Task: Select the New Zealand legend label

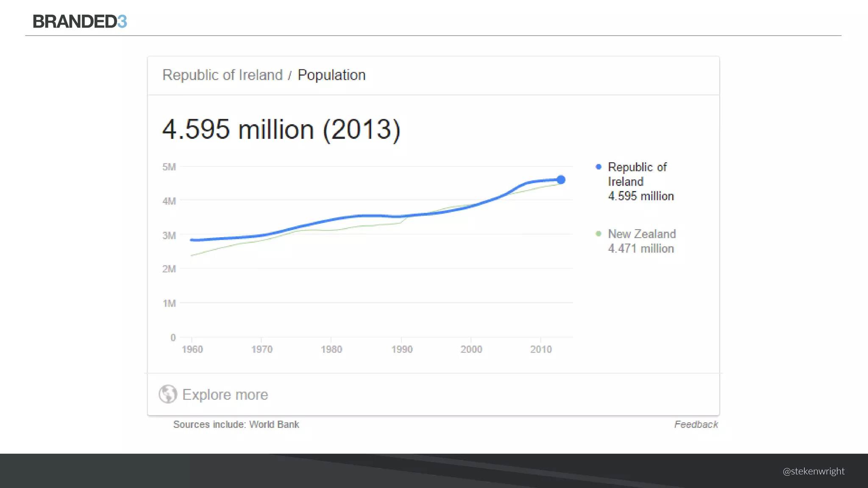Action: (642, 234)
